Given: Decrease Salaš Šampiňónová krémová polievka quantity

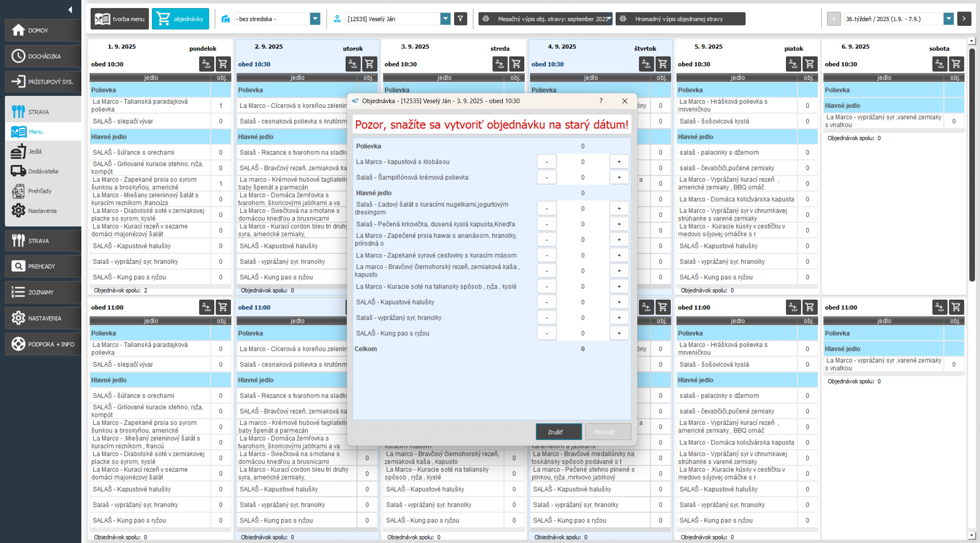Looking at the screenshot, I should 547,178.
